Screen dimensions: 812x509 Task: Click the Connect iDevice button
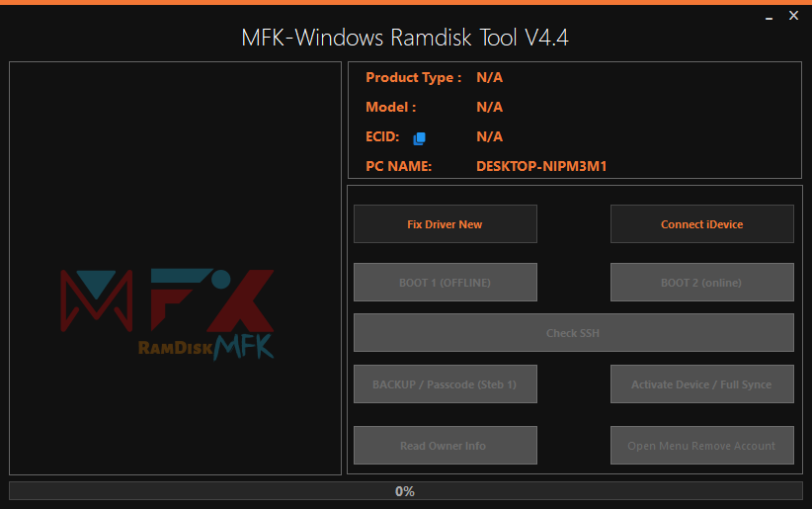pyautogui.click(x=701, y=224)
